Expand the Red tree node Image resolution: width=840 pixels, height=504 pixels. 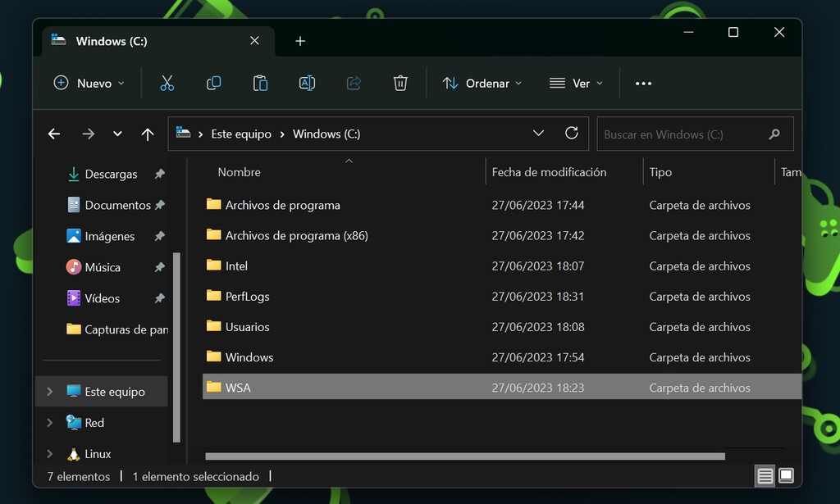(50, 423)
